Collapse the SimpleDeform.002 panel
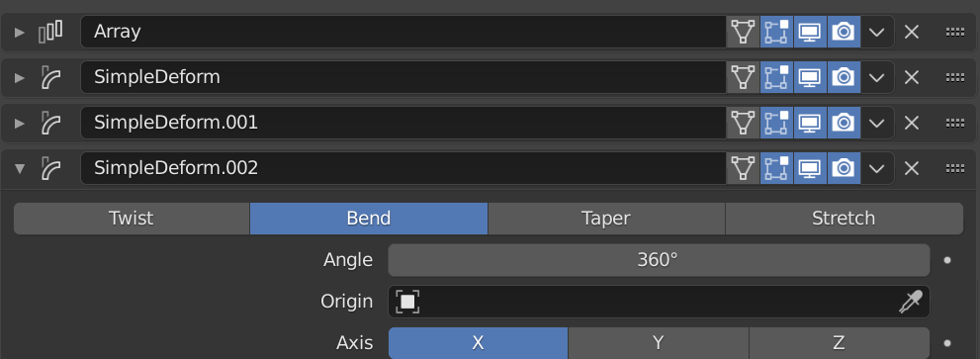 (x=20, y=168)
